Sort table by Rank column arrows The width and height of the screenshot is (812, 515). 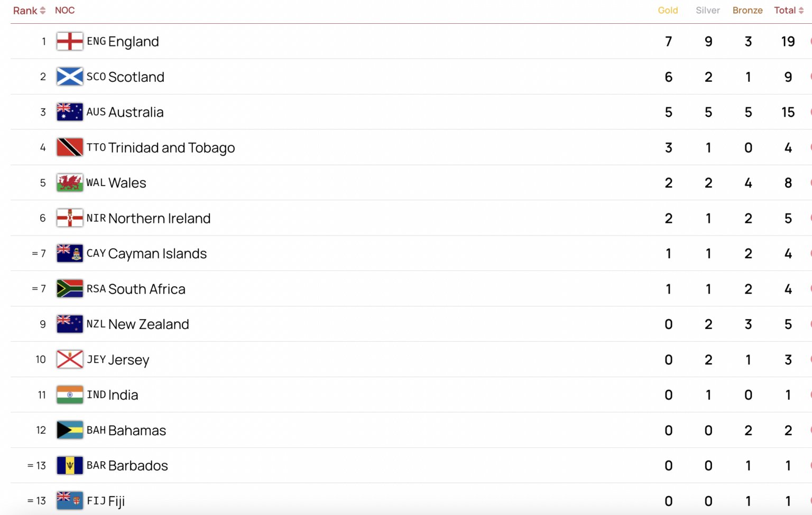[x=43, y=11]
